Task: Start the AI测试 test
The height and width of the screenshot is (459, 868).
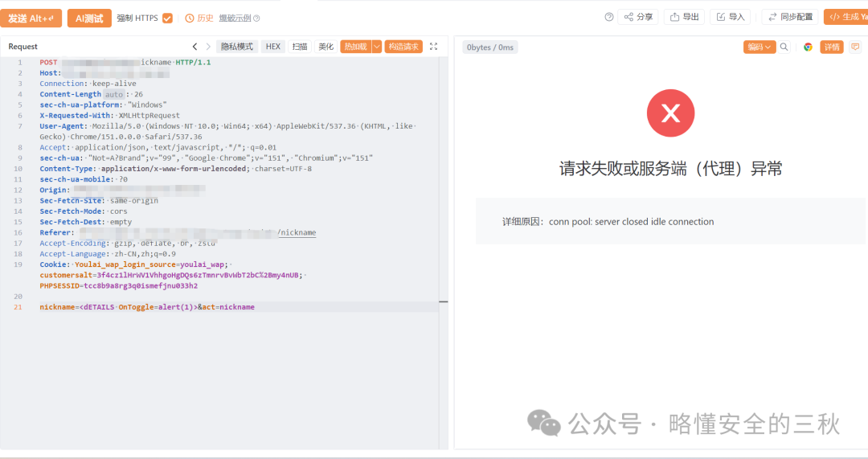Action: tap(89, 18)
